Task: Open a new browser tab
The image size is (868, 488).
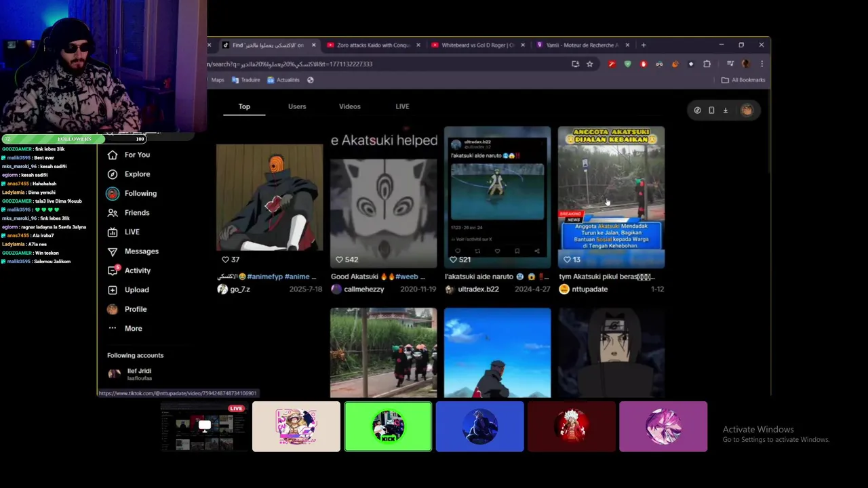Action: tap(643, 45)
